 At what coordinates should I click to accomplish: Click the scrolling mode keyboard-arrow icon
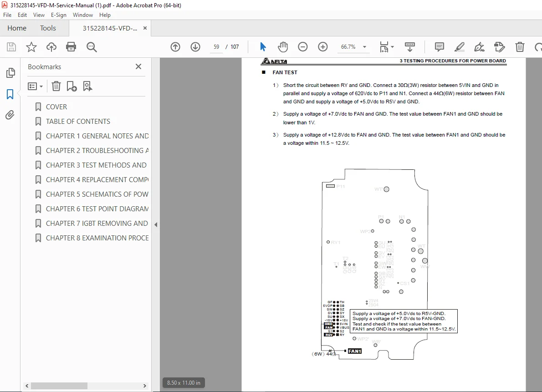(x=409, y=46)
